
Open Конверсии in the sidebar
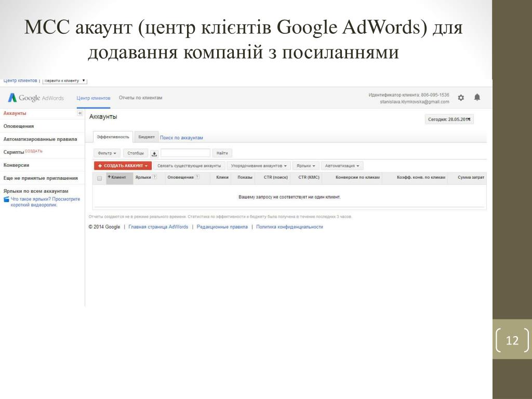[16, 165]
